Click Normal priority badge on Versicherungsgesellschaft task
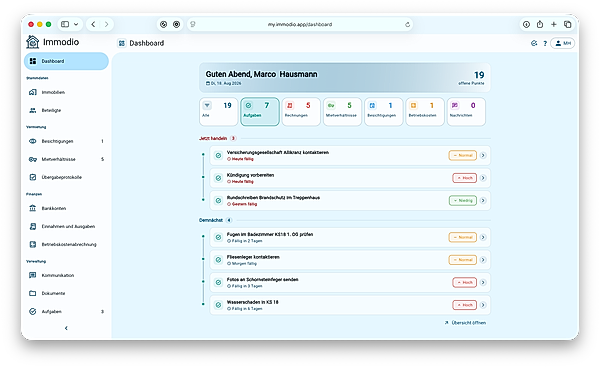The image size is (600, 368). click(463, 155)
